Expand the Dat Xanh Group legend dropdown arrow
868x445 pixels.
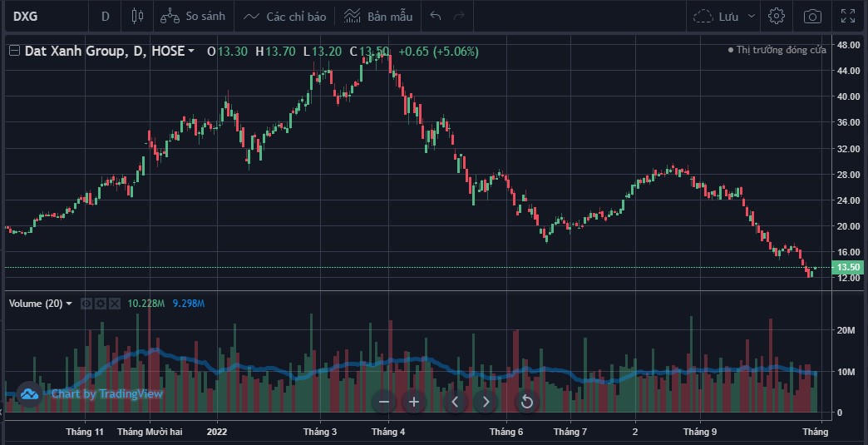coord(192,52)
